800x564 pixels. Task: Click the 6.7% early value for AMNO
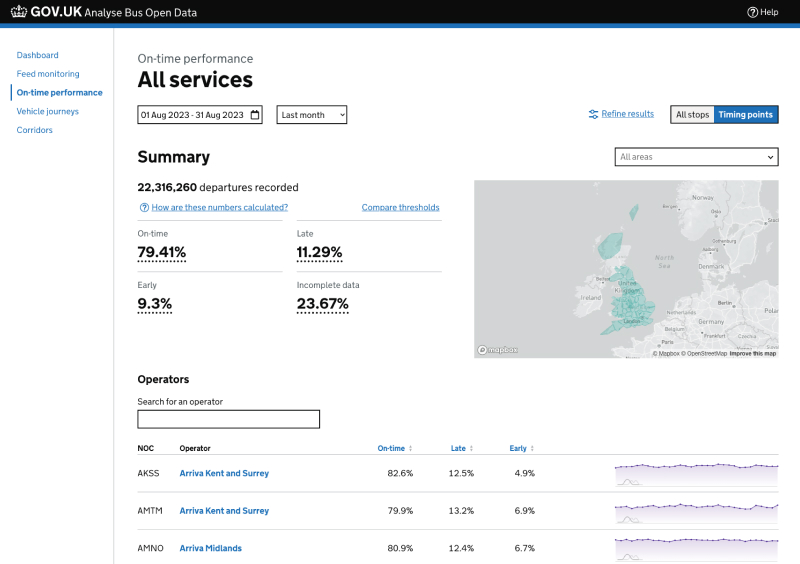point(524,548)
